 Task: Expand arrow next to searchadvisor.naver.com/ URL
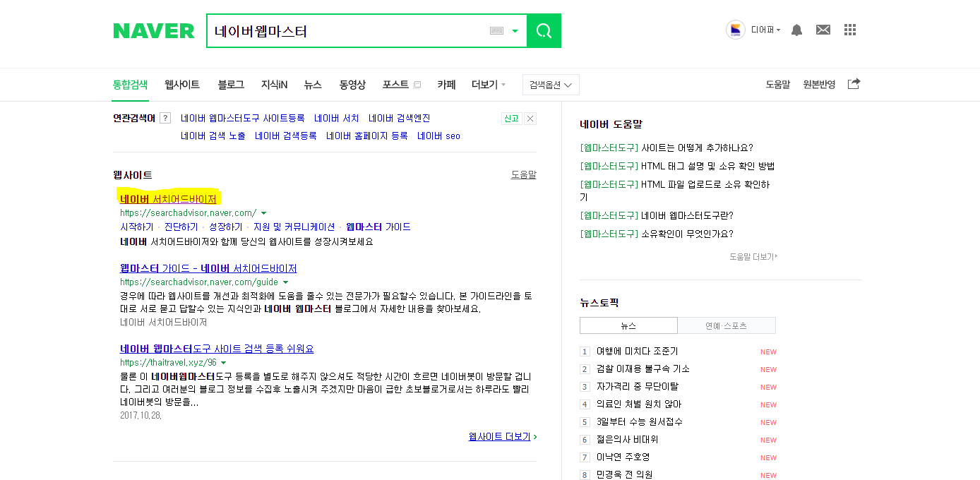[x=263, y=213]
